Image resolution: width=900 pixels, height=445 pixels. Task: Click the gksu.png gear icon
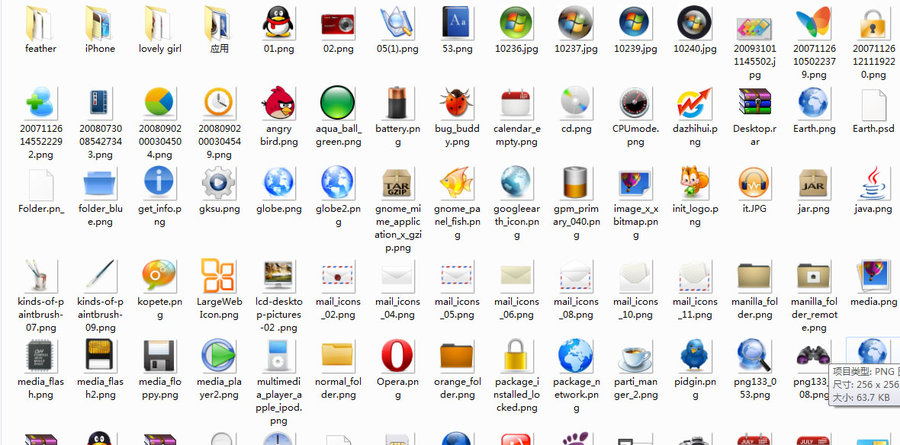pos(218,184)
